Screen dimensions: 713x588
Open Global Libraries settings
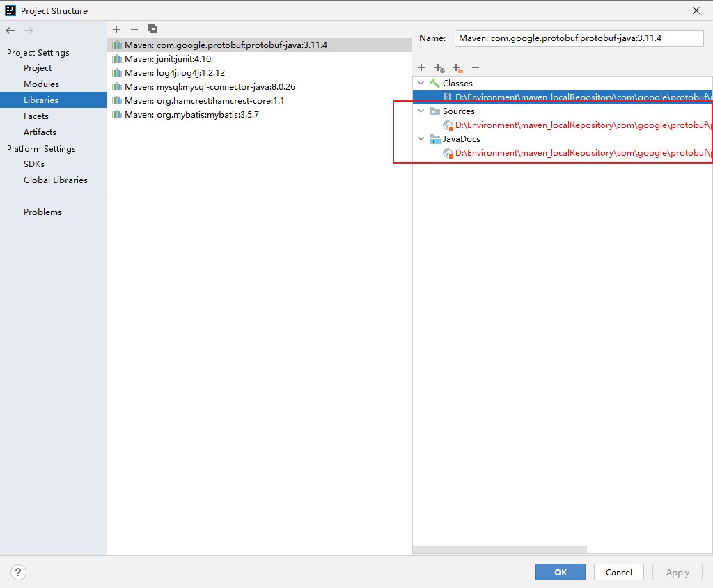click(x=56, y=180)
